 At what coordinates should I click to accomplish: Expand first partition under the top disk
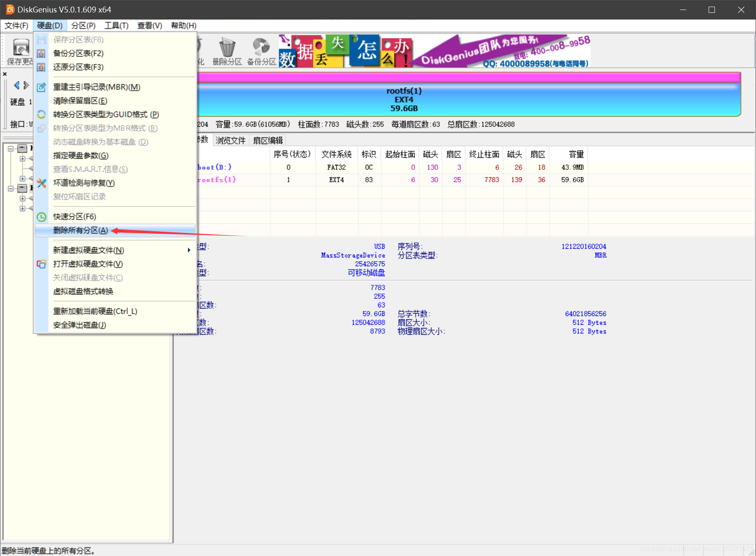pyautogui.click(x=22, y=159)
